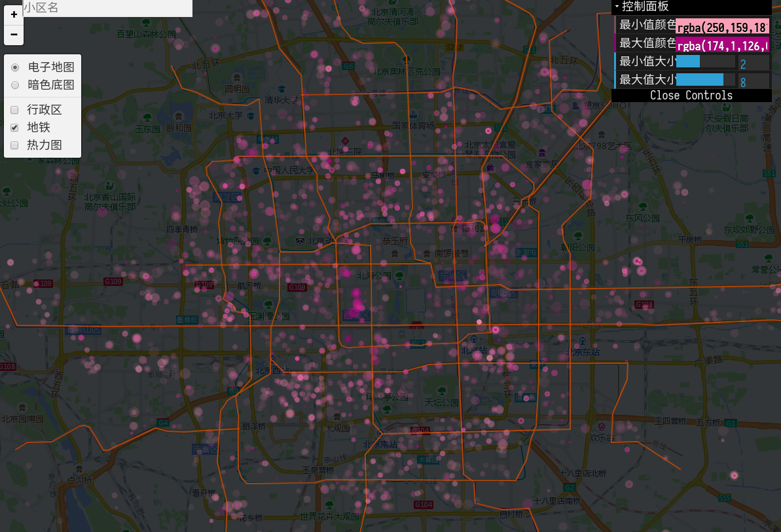Click the 百望山森林公园 map label
This screenshot has height=532, width=781.
tap(147, 34)
